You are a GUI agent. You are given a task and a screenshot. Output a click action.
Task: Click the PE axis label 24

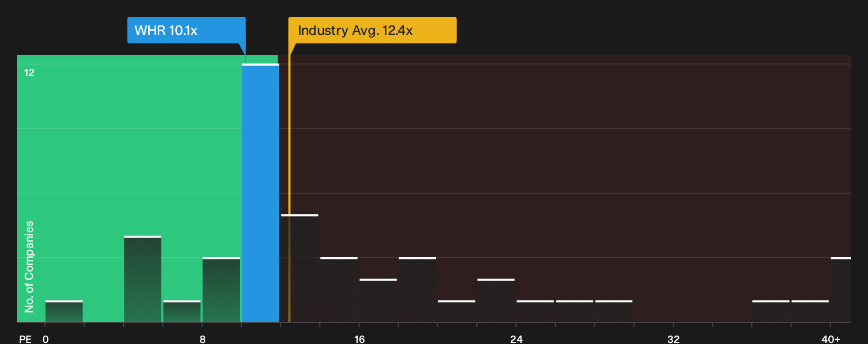(x=517, y=339)
